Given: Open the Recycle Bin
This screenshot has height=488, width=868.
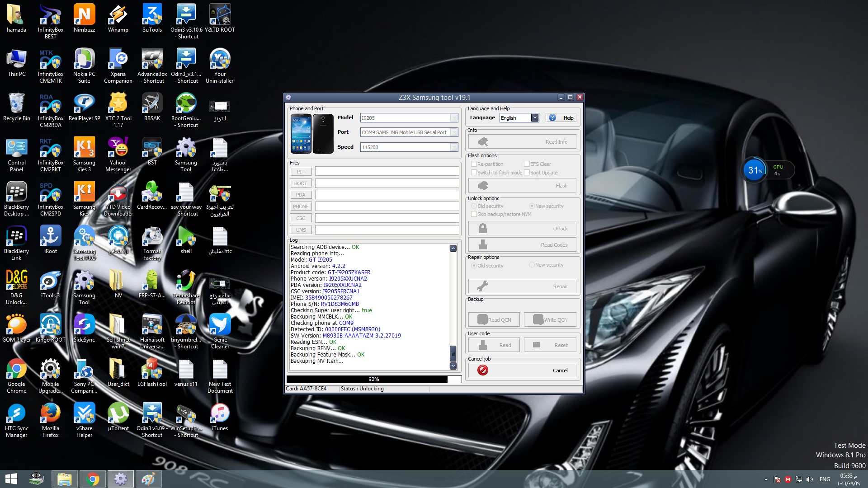Looking at the screenshot, I should tap(17, 107).
